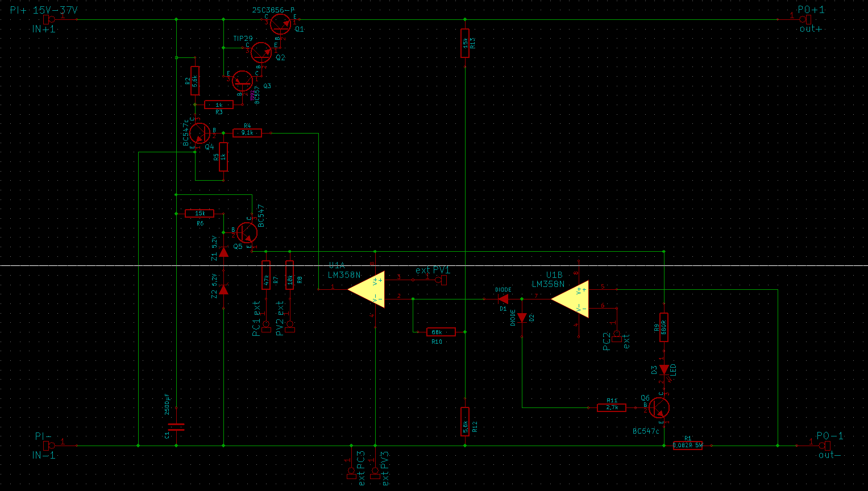Select diode D2 symbol
Viewport: 868px width, 491px height.
(x=522, y=318)
